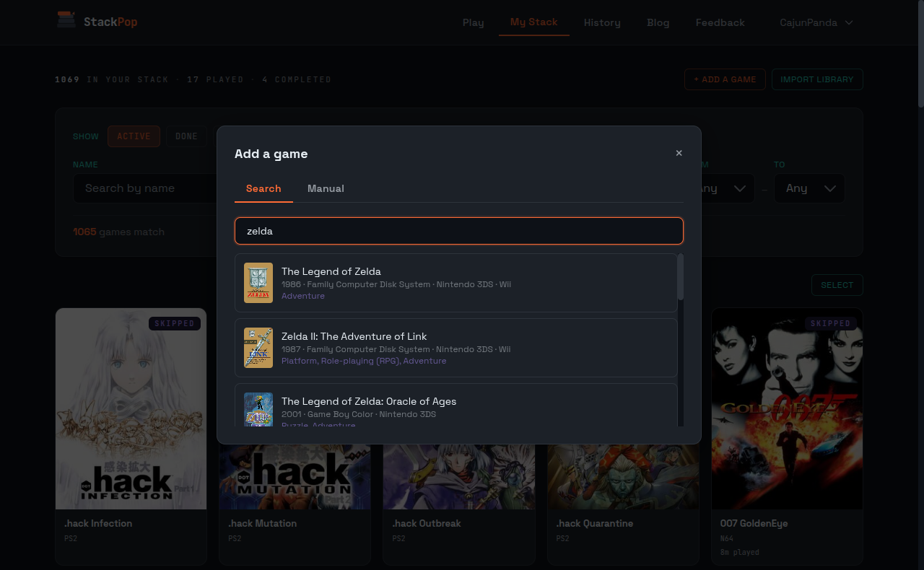Click Skipped badge on .hack Infection

point(175,323)
